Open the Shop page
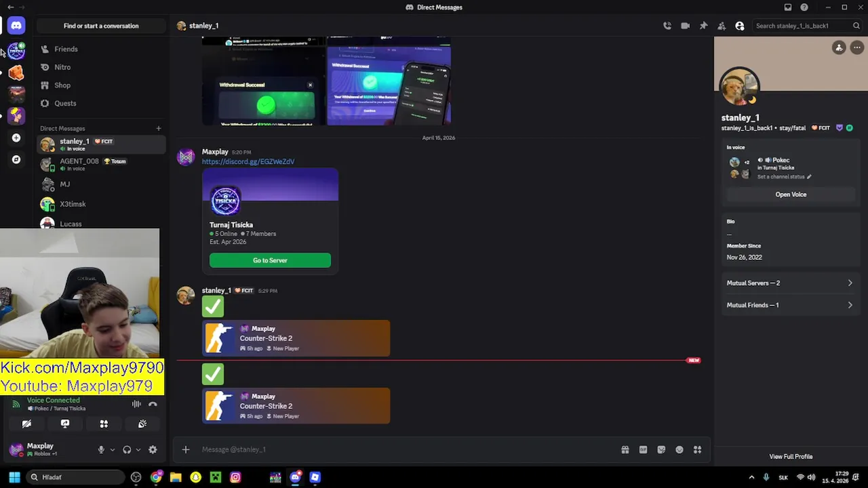The width and height of the screenshot is (868, 488). (101, 85)
